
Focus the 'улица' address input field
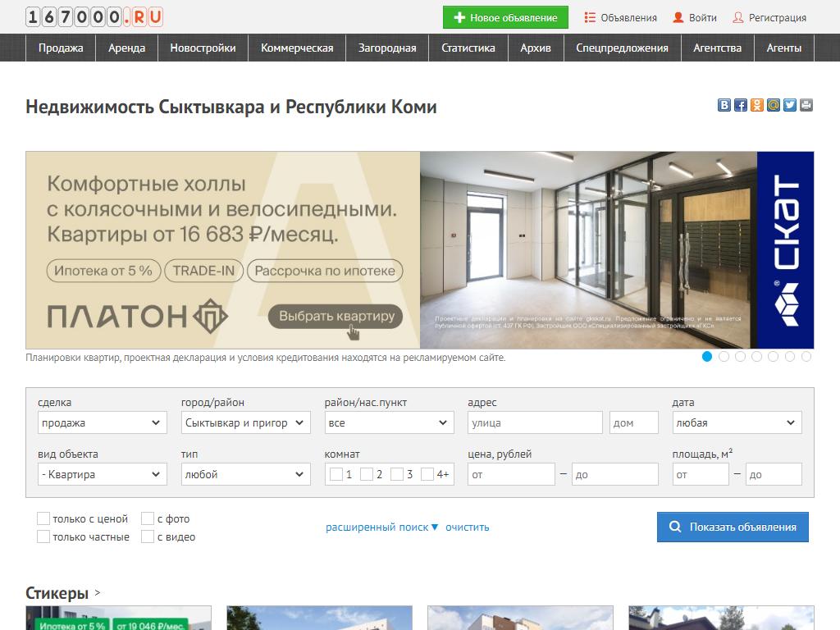(535, 423)
